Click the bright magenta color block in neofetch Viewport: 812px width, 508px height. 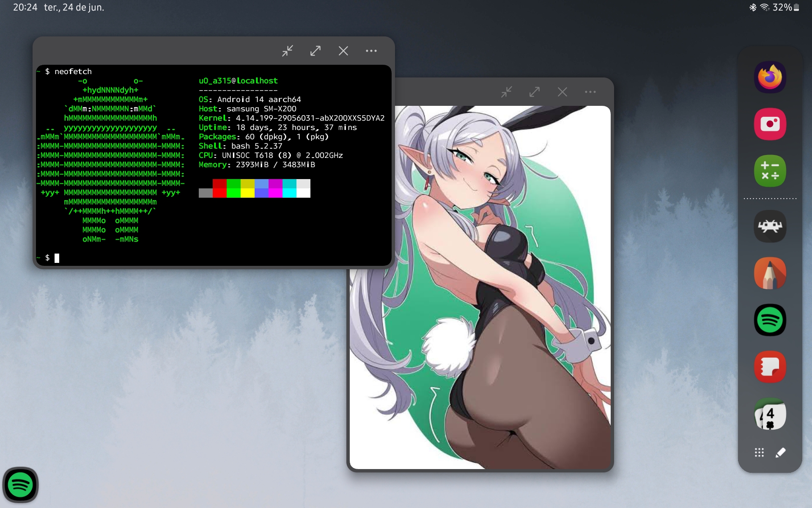point(275,193)
